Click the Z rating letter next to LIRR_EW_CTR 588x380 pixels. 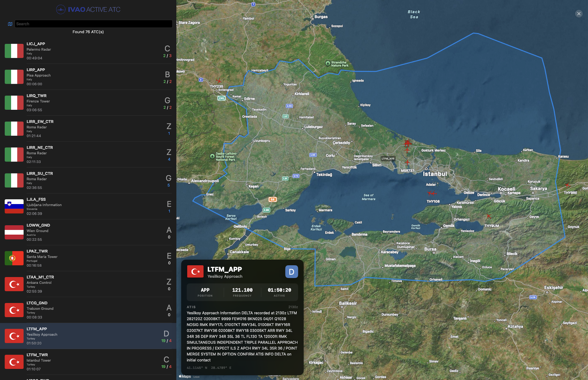click(x=169, y=126)
